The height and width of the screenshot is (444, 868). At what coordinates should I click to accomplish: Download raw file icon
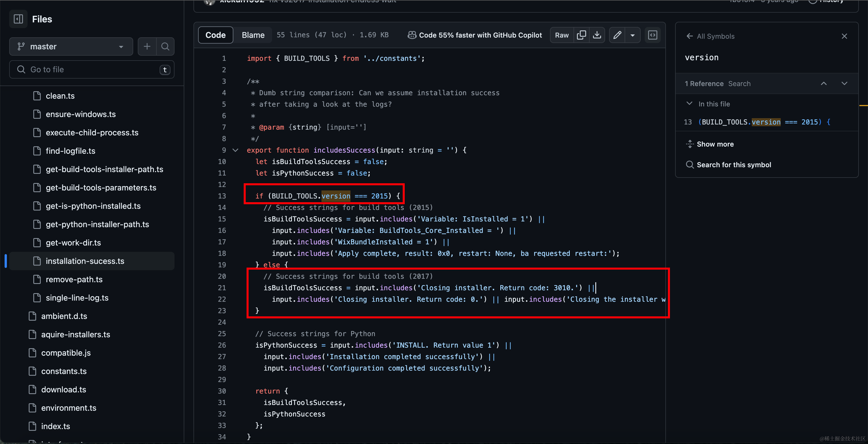[x=597, y=35]
